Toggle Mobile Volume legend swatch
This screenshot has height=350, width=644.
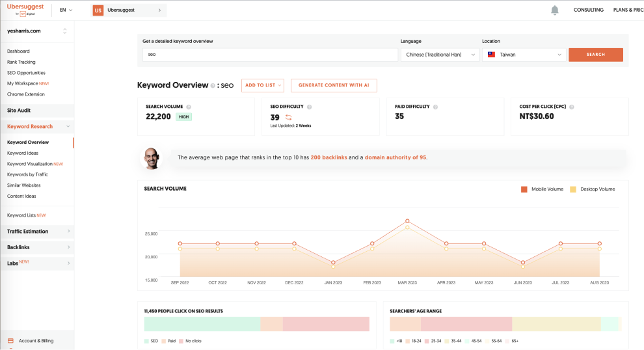(524, 189)
